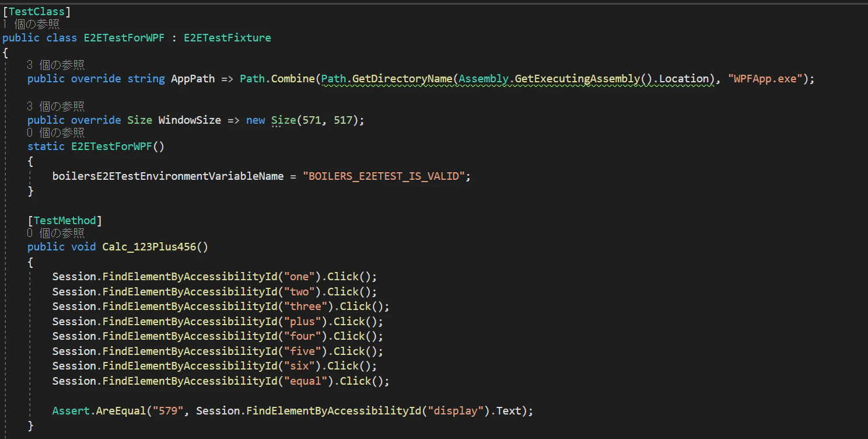Click the "WPFApp.exe" string literal
Screen dimensions: 868x439
[x=765, y=79]
